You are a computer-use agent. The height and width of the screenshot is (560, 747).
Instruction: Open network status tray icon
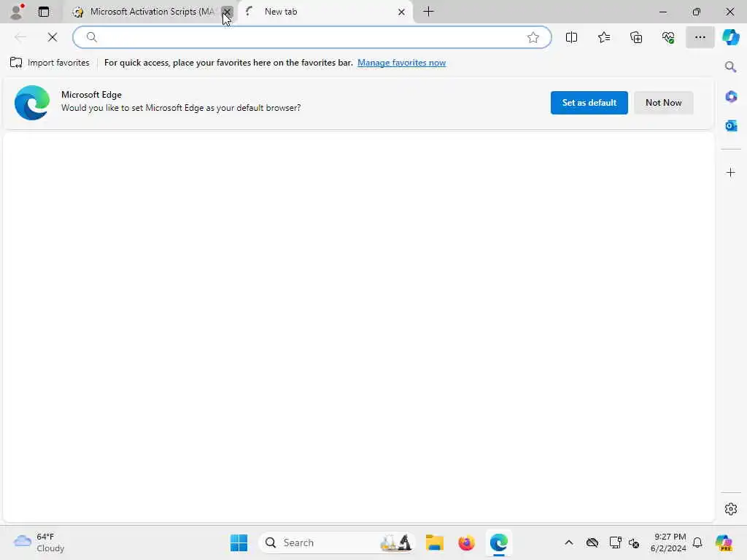[615, 542]
